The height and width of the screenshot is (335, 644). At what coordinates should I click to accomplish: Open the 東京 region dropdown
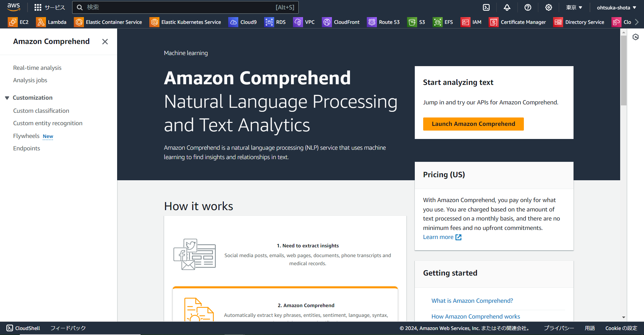coord(574,7)
